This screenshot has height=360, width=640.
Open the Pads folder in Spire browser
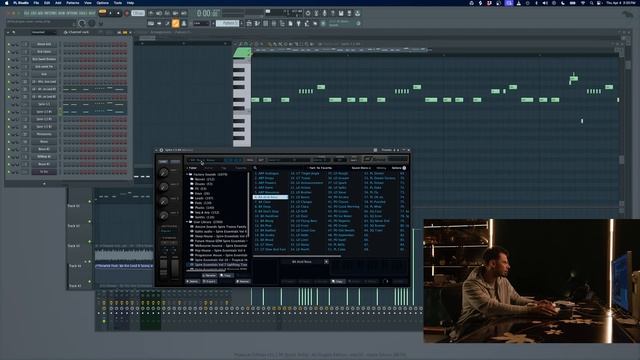click(203, 203)
